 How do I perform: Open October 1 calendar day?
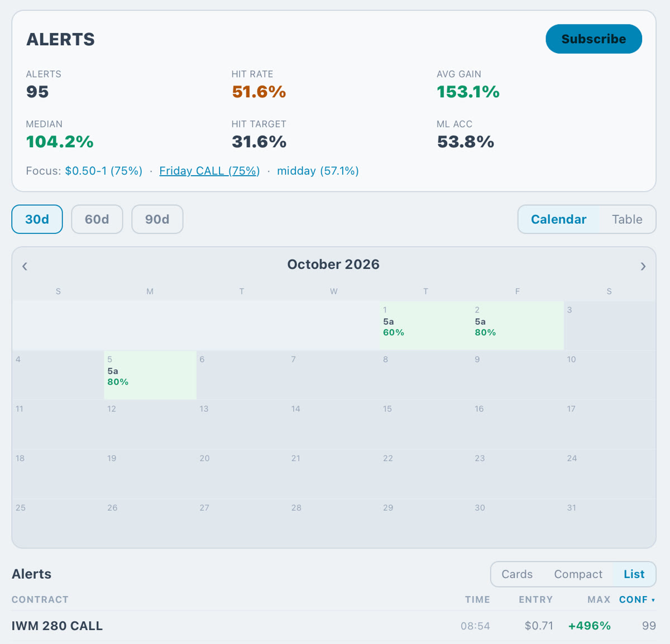pyautogui.click(x=425, y=325)
